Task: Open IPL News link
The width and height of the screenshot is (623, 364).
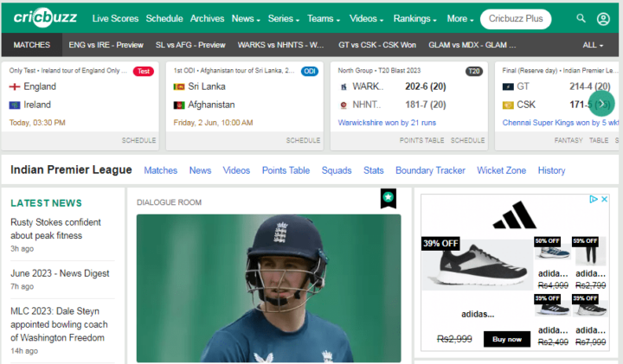Action: 200,170
